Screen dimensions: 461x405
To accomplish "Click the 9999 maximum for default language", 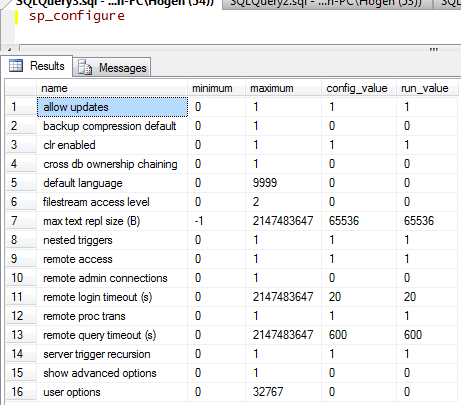I will [x=283, y=183].
